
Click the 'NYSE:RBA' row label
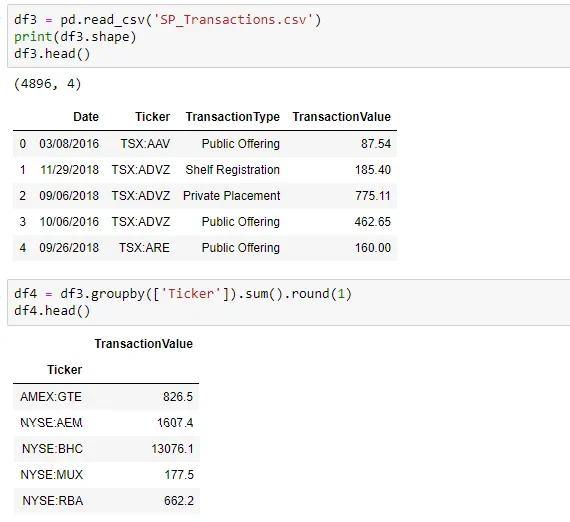pyautogui.click(x=53, y=501)
